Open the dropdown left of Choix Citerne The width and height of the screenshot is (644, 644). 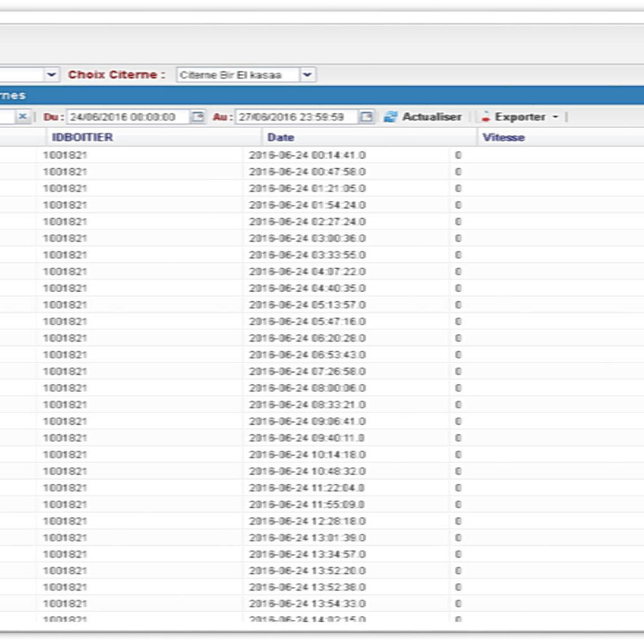[52, 75]
